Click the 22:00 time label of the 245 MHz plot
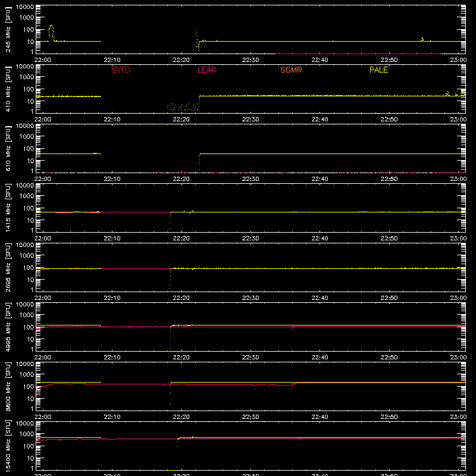This screenshot has width=476, height=476. click(x=43, y=60)
